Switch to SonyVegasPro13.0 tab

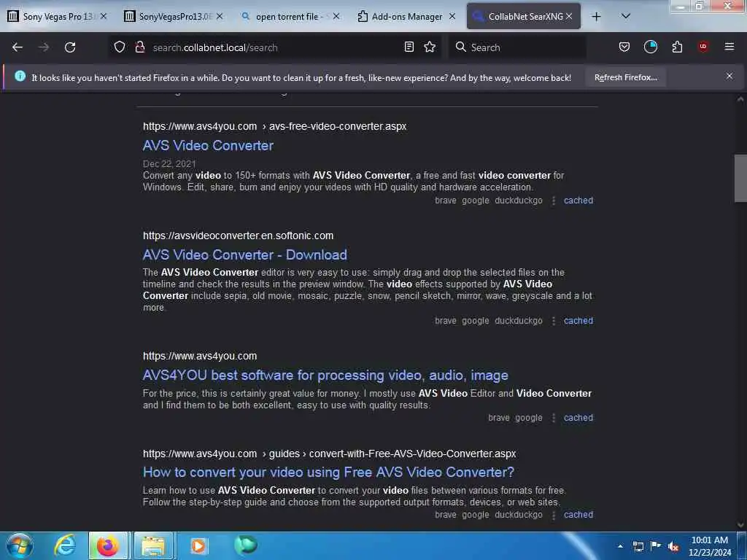point(173,16)
